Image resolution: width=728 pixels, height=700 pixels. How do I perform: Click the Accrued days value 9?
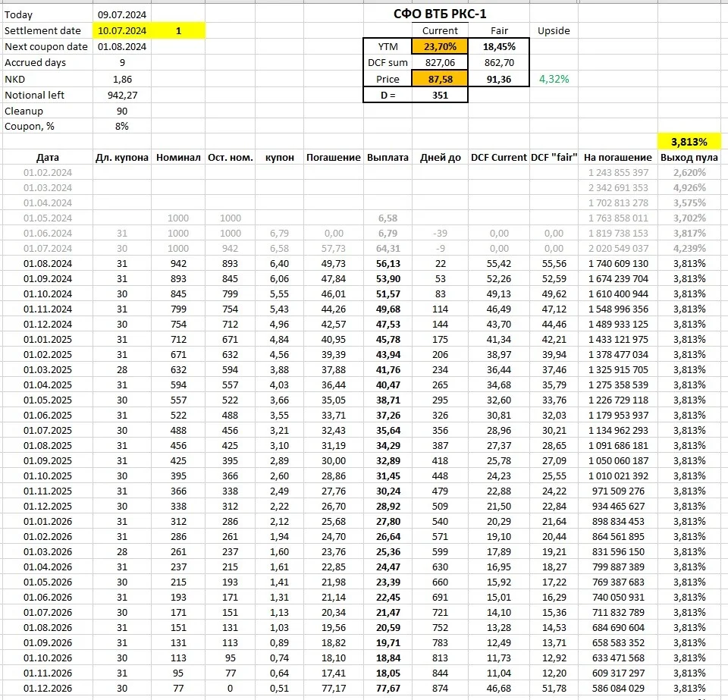click(x=122, y=63)
